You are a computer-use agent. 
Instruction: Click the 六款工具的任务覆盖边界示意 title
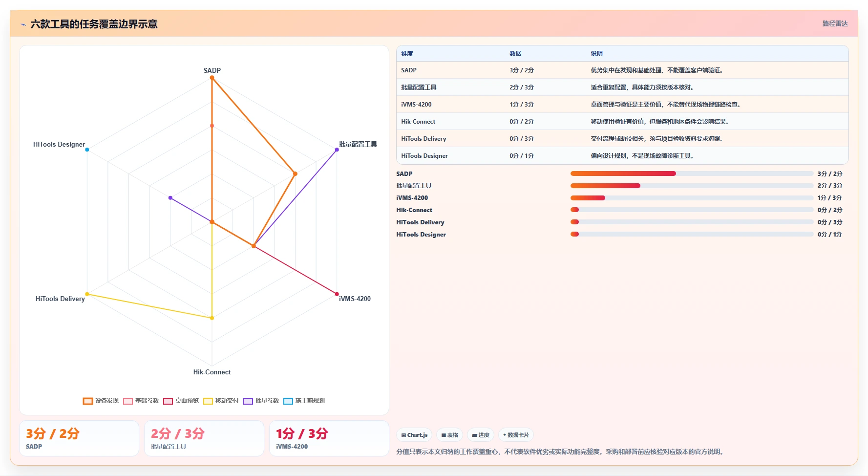click(94, 24)
